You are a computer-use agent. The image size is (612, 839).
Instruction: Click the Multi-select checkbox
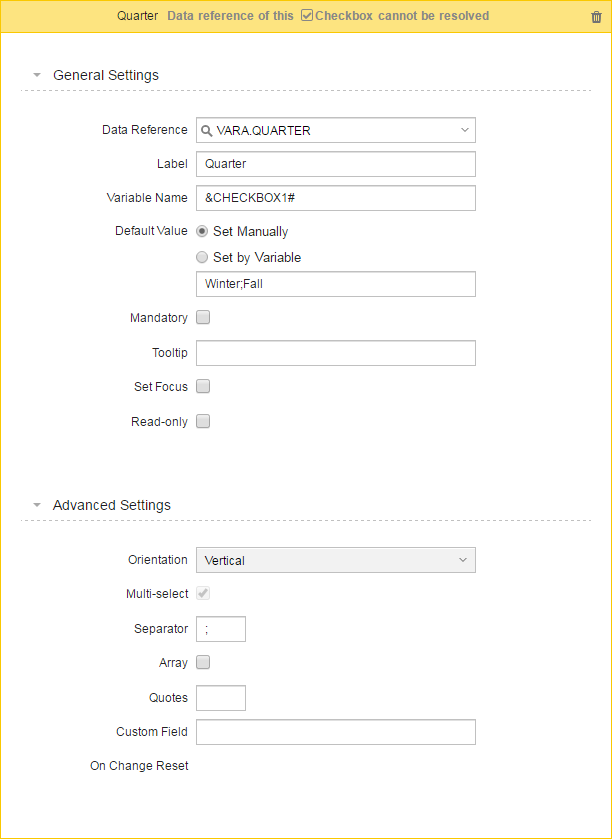click(203, 593)
